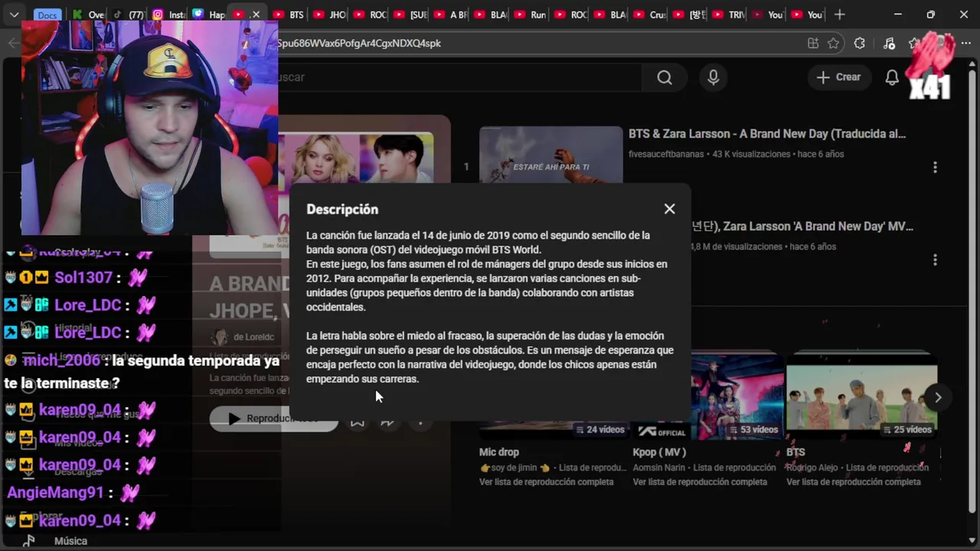Switch to the JHO tab

pyautogui.click(x=328, y=15)
